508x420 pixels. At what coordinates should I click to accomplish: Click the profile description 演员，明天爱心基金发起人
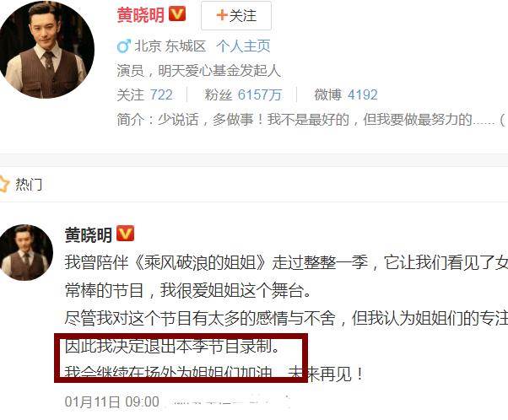[198, 70]
